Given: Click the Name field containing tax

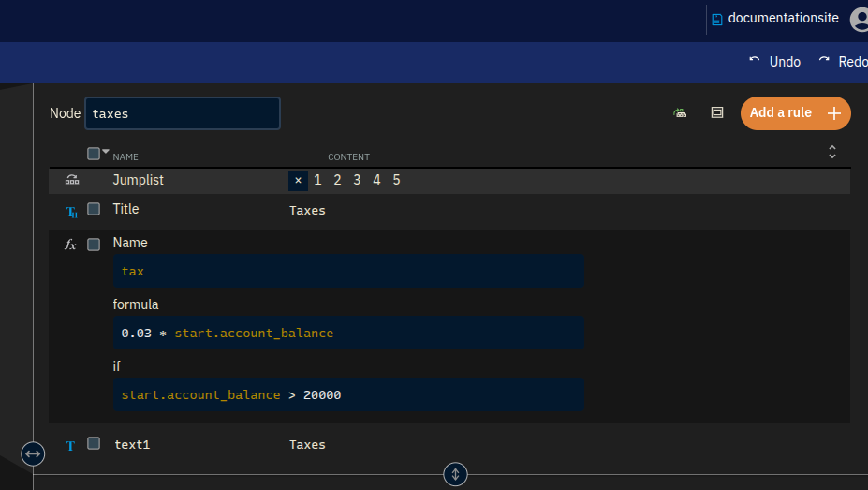Looking at the screenshot, I should pyautogui.click(x=348, y=271).
